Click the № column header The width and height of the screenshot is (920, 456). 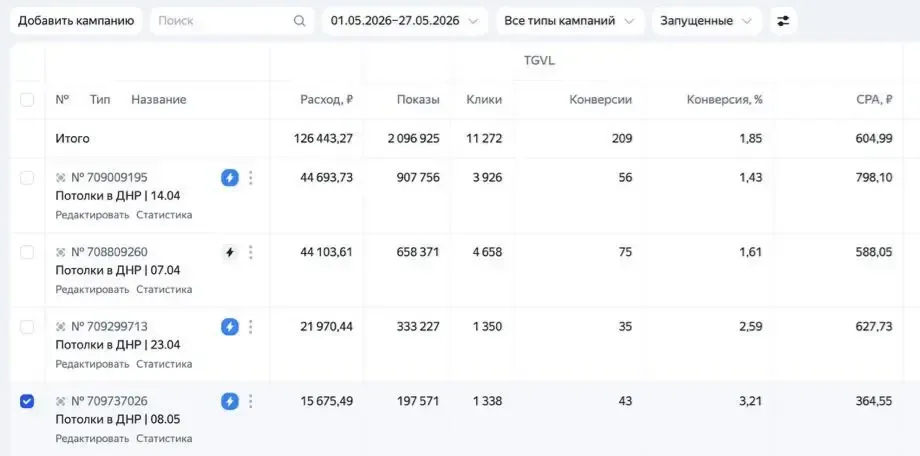tap(63, 100)
